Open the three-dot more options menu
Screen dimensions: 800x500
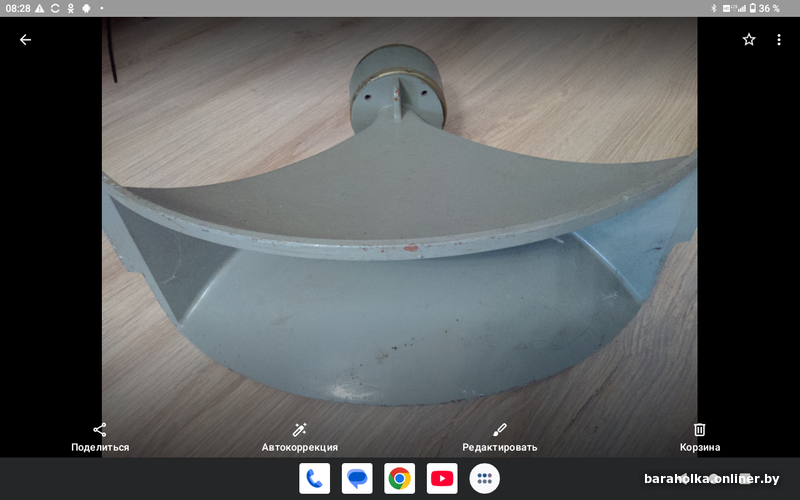(779, 40)
